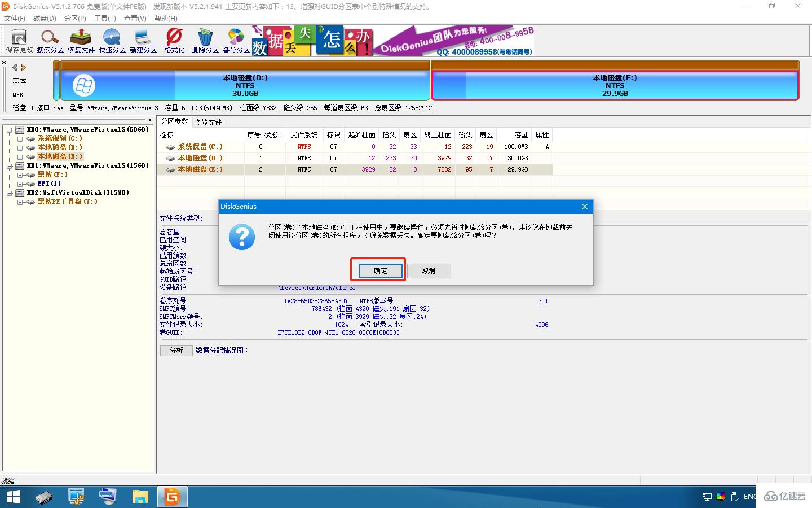Select 本地磁盘 (D:) in the disk tree
Image resolution: width=812 pixels, height=508 pixels.
(x=60, y=147)
